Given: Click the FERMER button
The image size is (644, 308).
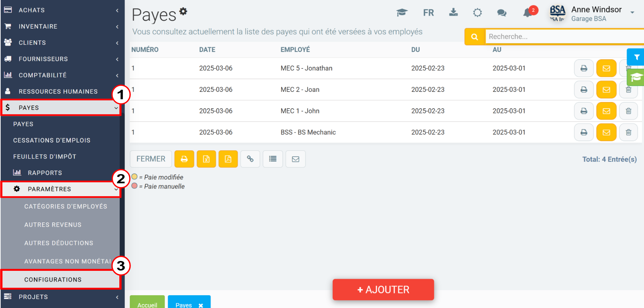Looking at the screenshot, I should coord(151,159).
